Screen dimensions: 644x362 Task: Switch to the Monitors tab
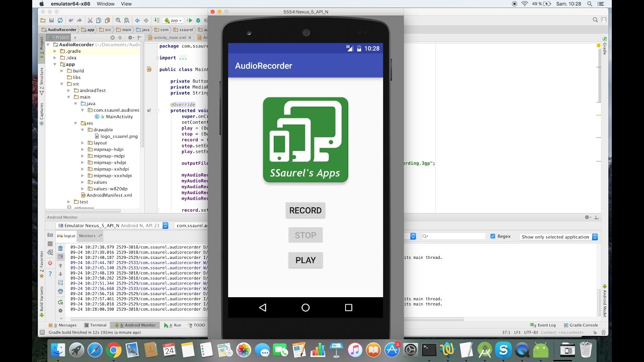pos(90,236)
